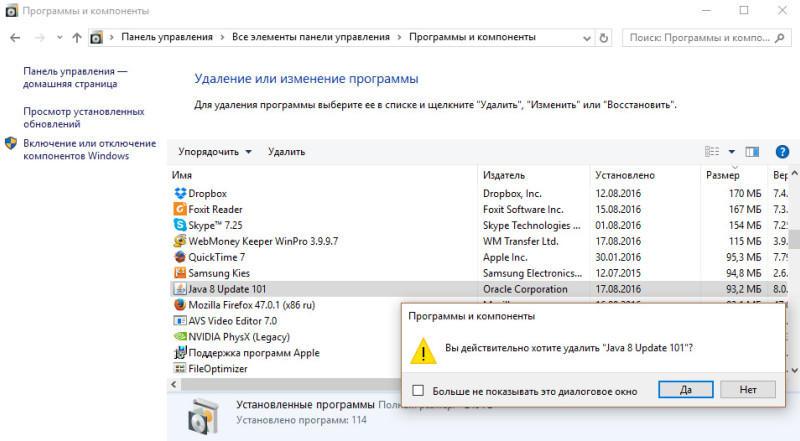Viewport: 800px width, 441px height.
Task: Click the Вер column header
Action: pyautogui.click(x=778, y=175)
